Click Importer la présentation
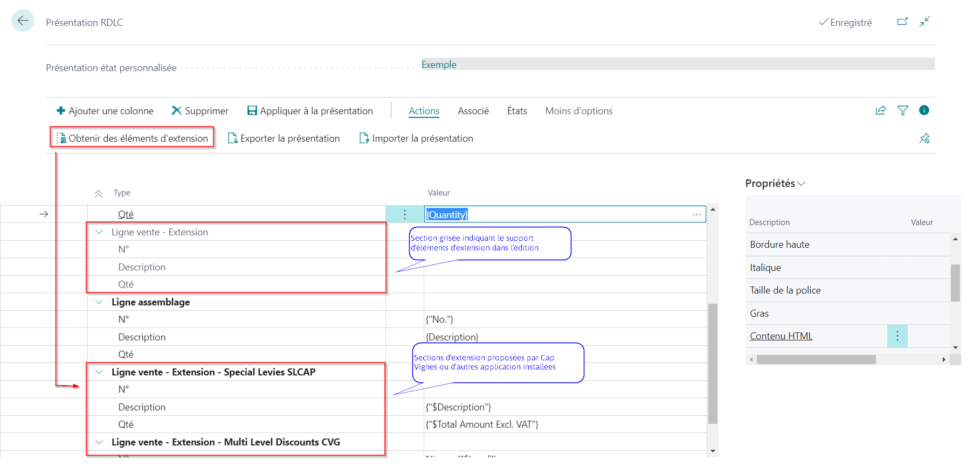Screen dimensions: 980x467 [416, 138]
